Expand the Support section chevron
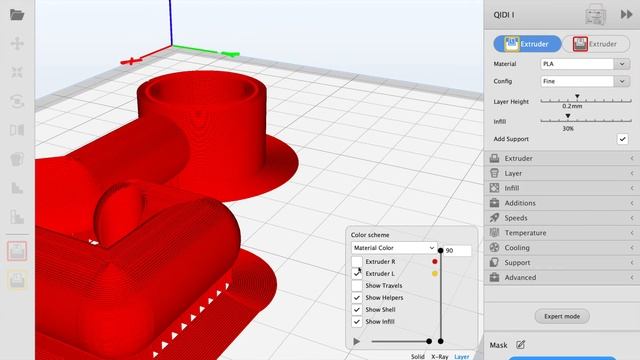 632,262
